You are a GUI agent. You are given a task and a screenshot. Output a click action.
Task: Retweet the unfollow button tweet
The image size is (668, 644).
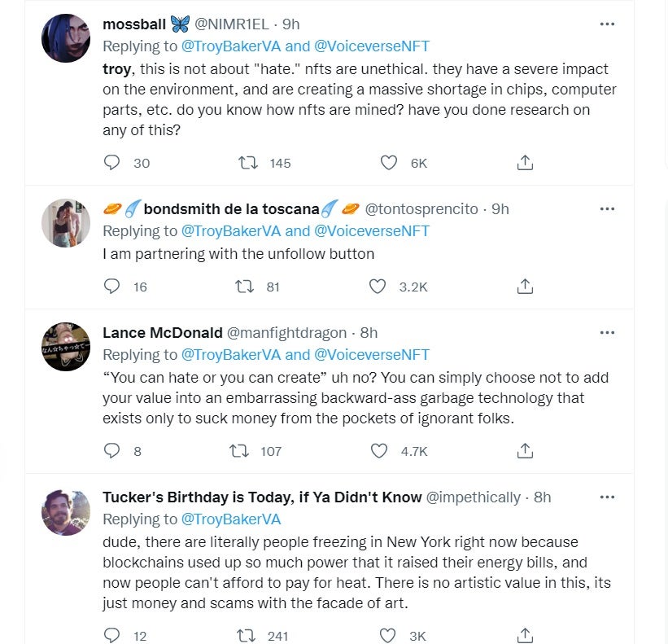(x=242, y=287)
